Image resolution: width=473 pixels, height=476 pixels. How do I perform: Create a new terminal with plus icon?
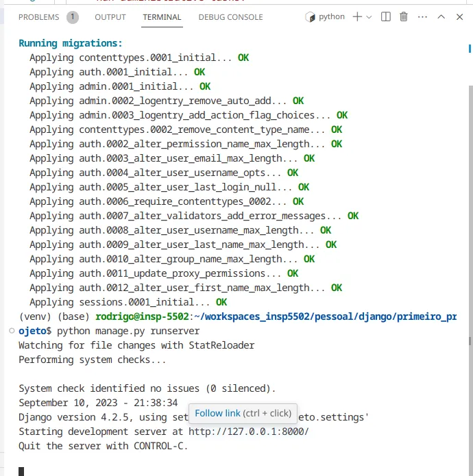click(357, 16)
